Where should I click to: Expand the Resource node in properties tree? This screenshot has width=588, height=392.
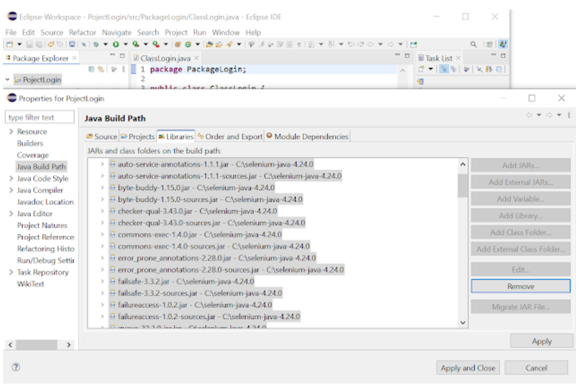click(x=11, y=131)
